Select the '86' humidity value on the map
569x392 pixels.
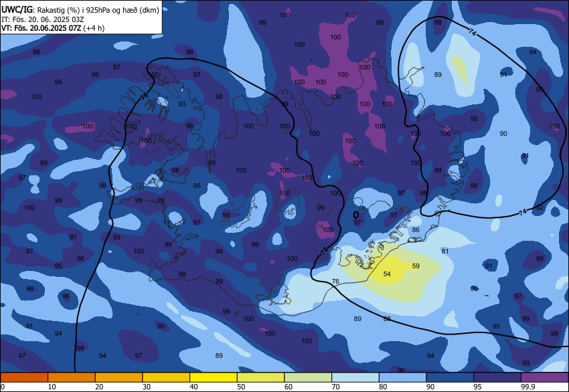[x=416, y=229]
